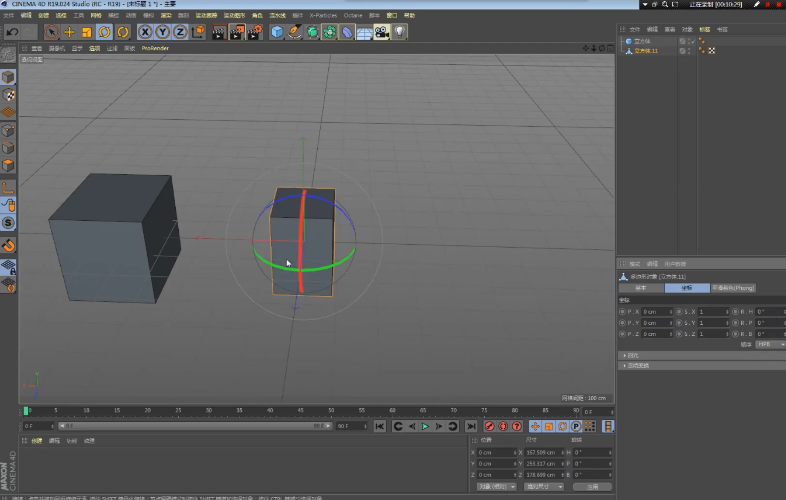
Task: Toggle the Z axis lock
Action: pyautogui.click(x=180, y=32)
